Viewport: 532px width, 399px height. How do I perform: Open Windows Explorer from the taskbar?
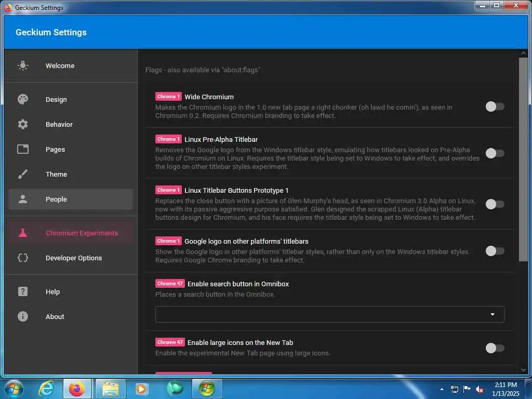coord(110,389)
